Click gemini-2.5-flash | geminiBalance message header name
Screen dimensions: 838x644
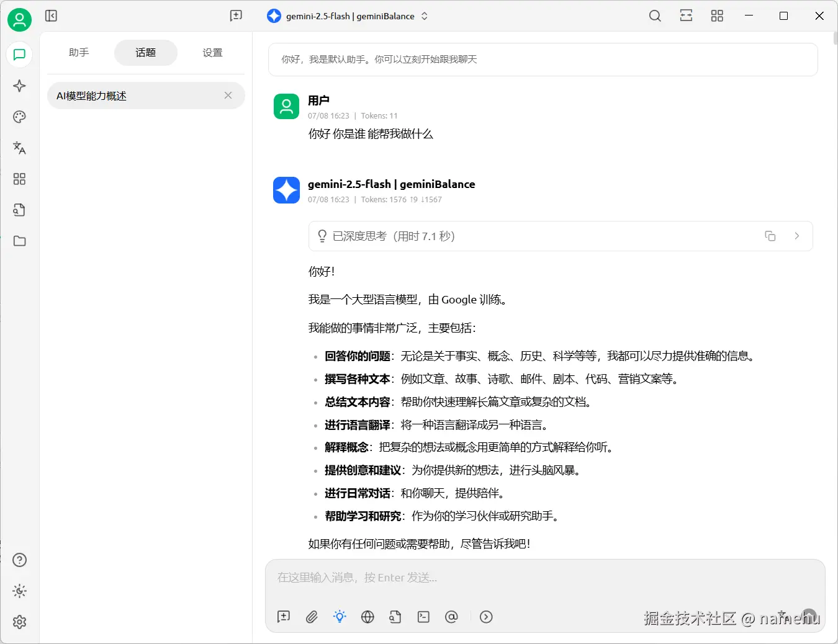tap(392, 184)
